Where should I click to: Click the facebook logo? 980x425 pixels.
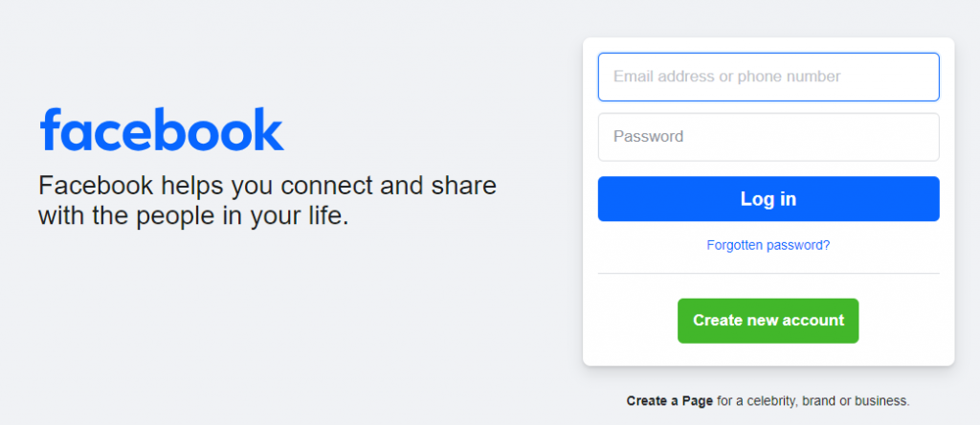162,130
